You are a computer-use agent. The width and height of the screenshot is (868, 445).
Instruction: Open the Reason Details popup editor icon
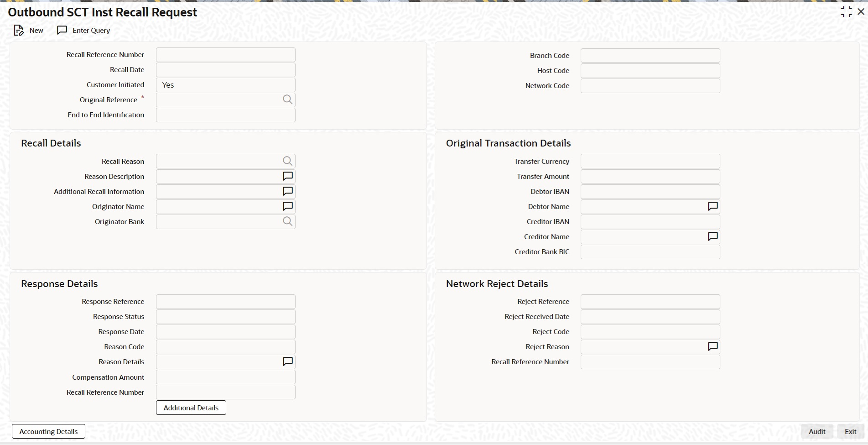[x=288, y=361]
